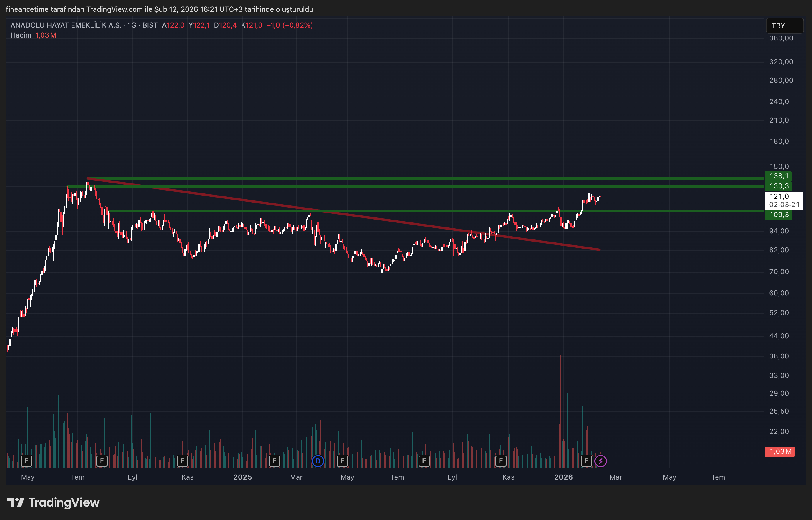Click the earnings E marker right after 2025
This screenshot has width=812, height=520.
pyautogui.click(x=274, y=461)
